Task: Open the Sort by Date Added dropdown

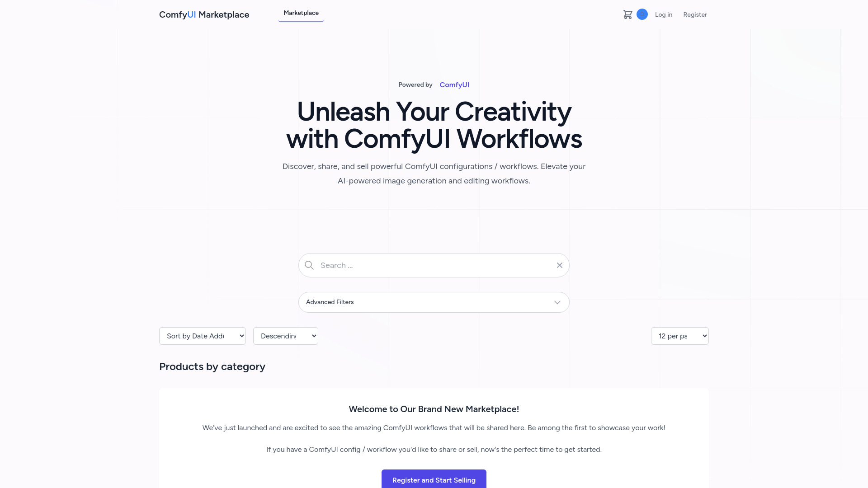Action: (202, 335)
